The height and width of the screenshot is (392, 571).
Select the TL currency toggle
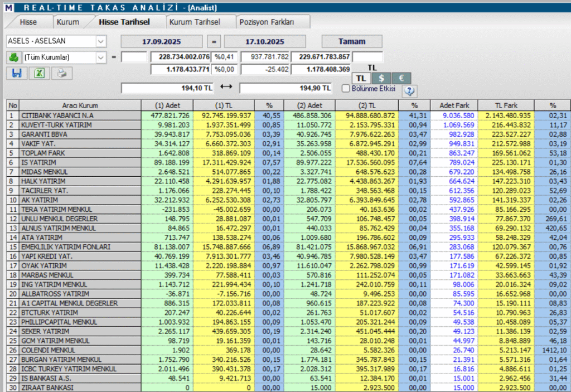[361, 79]
